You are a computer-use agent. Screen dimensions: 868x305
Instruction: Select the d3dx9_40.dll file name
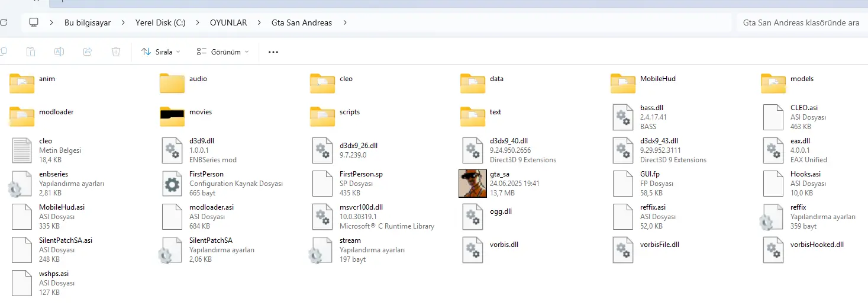click(x=509, y=141)
